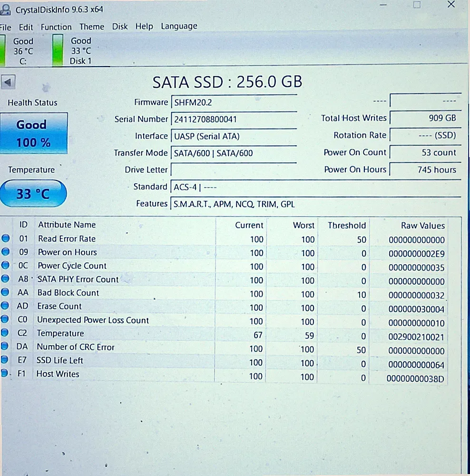Select the SSD Life Left attribute name
The height and width of the screenshot is (476, 470).
60,360
